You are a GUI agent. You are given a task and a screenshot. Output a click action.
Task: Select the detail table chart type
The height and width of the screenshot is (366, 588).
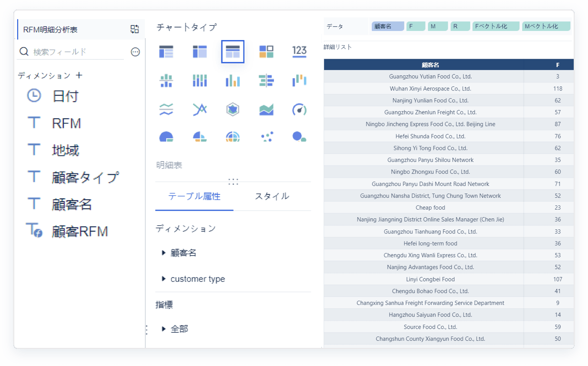click(x=233, y=51)
